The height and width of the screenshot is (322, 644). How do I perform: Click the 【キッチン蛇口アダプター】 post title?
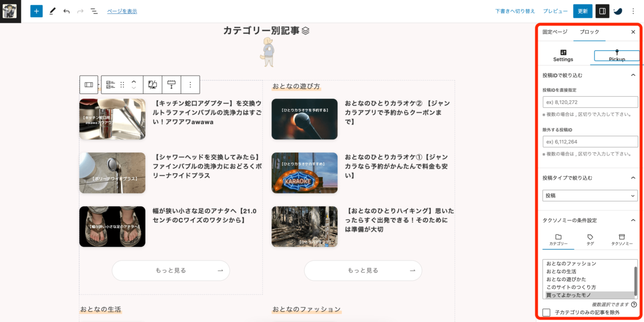pos(207,112)
